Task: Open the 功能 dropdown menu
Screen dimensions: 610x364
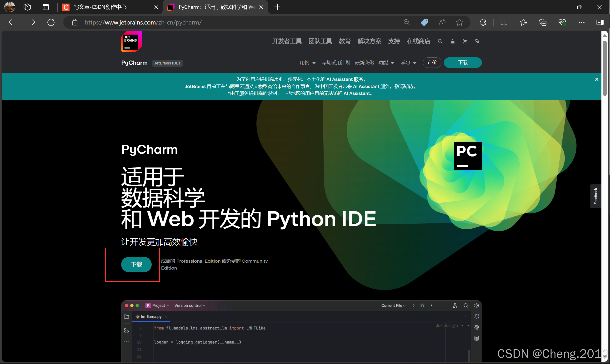Action: (x=386, y=63)
